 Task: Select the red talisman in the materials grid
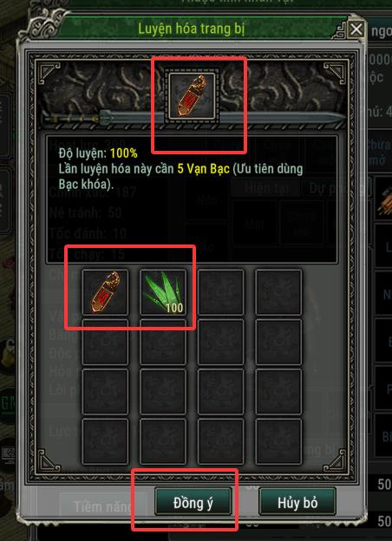105,292
